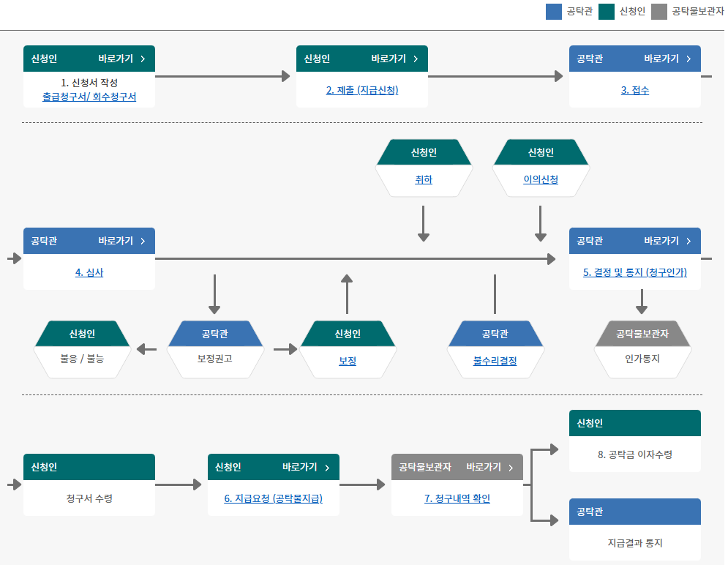Open 6. 지급요청 (공탁물지급) link

click(273, 498)
